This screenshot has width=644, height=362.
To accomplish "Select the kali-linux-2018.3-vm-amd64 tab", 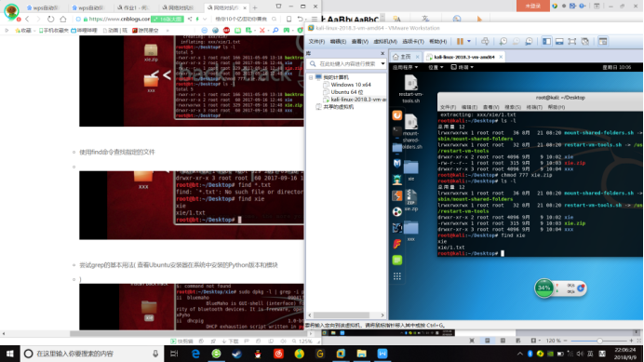I will click(464, 57).
